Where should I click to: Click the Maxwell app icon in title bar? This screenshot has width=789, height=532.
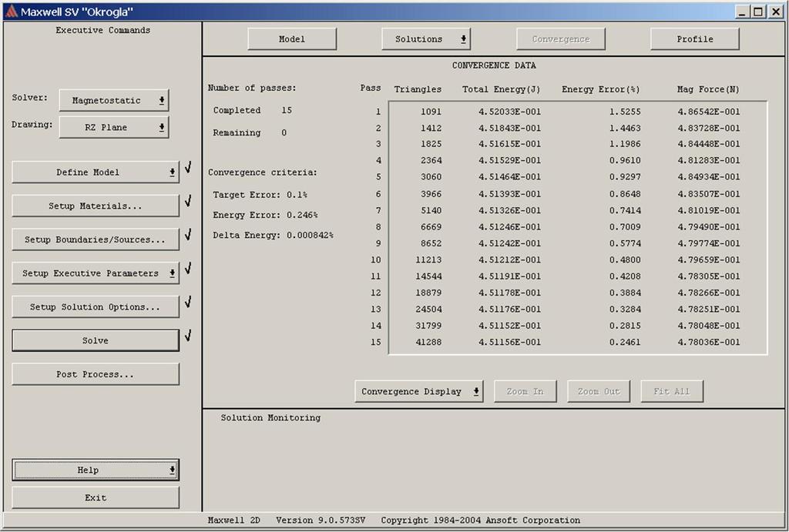pyautogui.click(x=11, y=11)
